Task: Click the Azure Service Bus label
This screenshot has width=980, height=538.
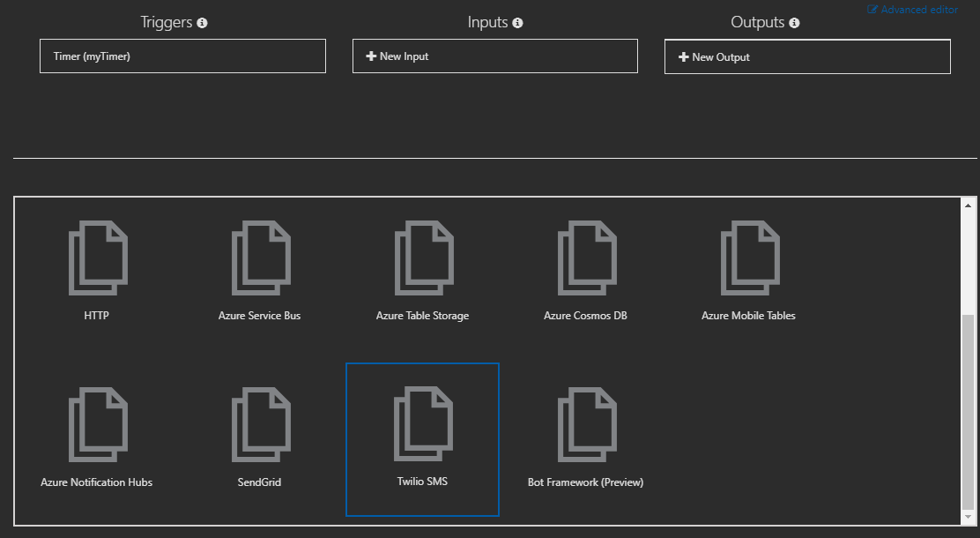Action: [x=259, y=316]
